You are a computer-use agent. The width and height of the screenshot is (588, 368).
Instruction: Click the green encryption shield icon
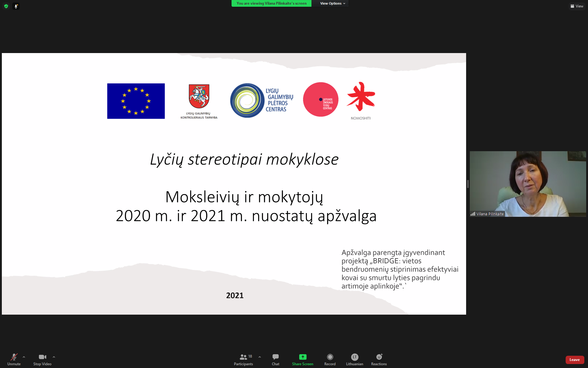6,6
